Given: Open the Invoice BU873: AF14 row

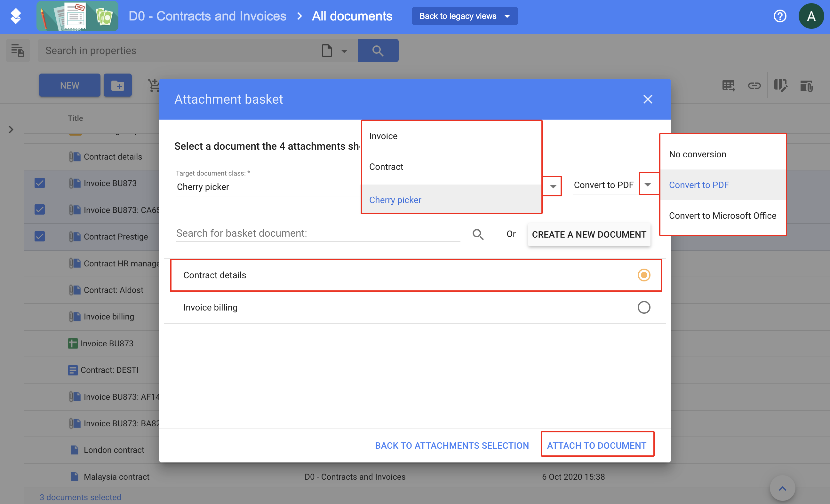Looking at the screenshot, I should [x=122, y=397].
